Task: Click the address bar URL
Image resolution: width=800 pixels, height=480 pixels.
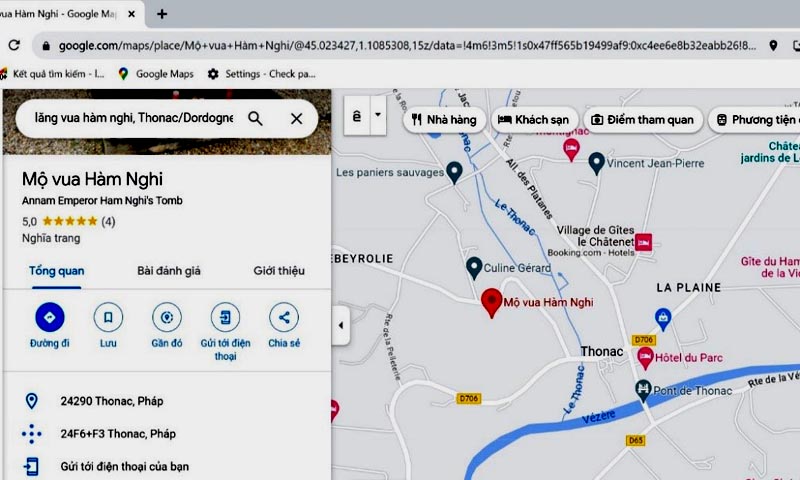Action: [407, 45]
